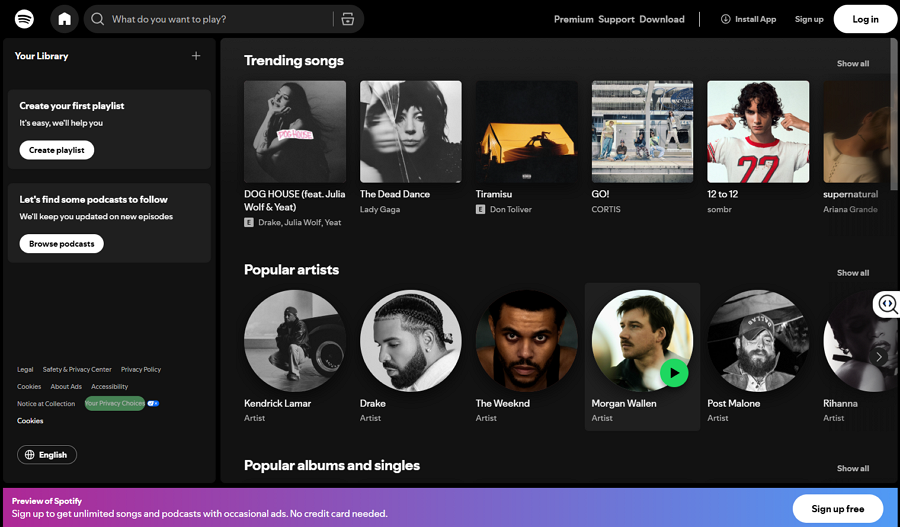Open Browse icon in search bar
Screen dimensions: 900x527
coord(348,19)
